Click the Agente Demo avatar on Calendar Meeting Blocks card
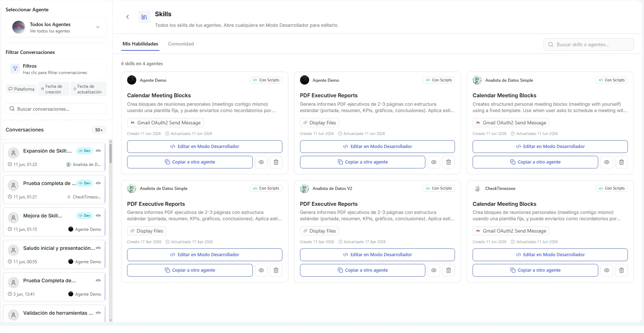This screenshot has width=644, height=333. [x=132, y=80]
